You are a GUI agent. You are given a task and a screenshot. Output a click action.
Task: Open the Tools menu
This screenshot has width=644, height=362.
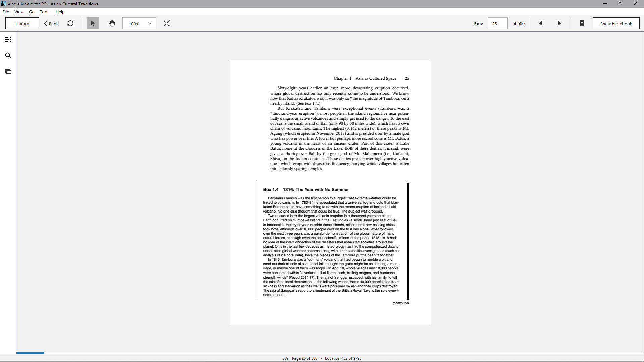45,12
